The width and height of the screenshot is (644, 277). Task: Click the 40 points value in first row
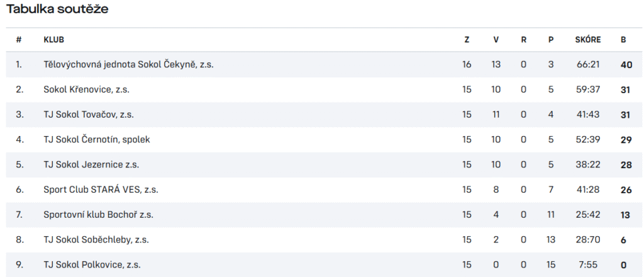[x=626, y=65]
